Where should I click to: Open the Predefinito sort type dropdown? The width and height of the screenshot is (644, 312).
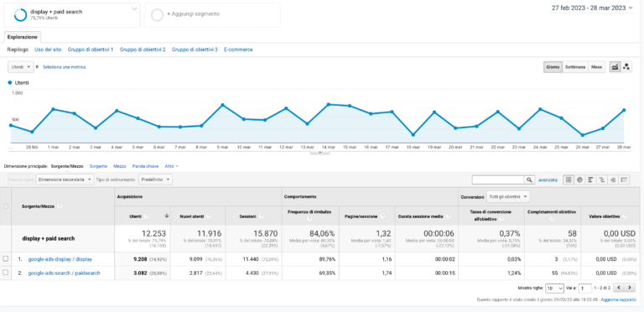pos(155,179)
